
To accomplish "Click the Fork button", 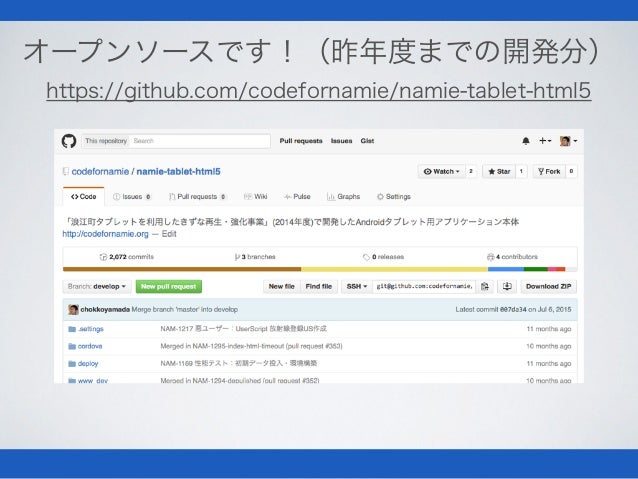I will pyautogui.click(x=549, y=171).
